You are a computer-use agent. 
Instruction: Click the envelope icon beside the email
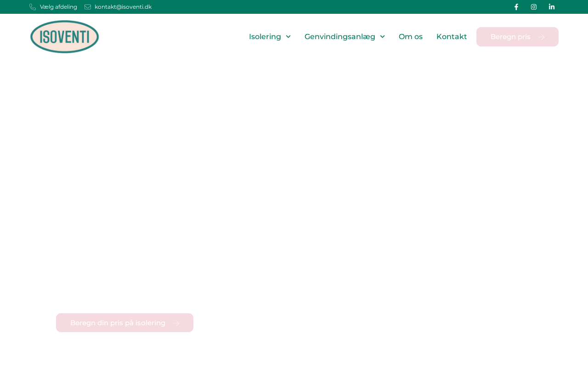point(88,7)
